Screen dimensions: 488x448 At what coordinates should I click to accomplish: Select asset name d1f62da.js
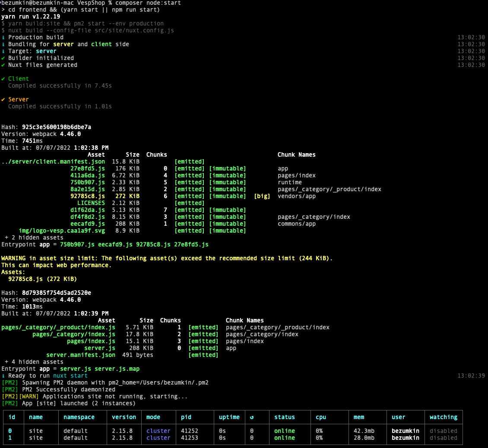coord(88,210)
